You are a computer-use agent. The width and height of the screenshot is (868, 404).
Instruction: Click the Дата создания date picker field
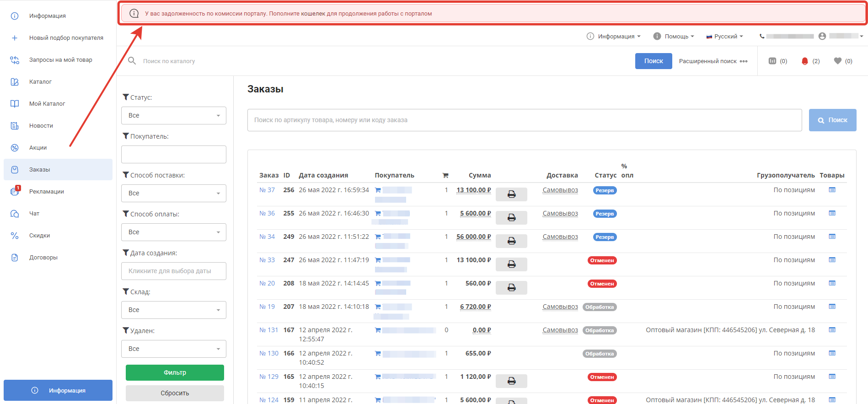coord(173,271)
